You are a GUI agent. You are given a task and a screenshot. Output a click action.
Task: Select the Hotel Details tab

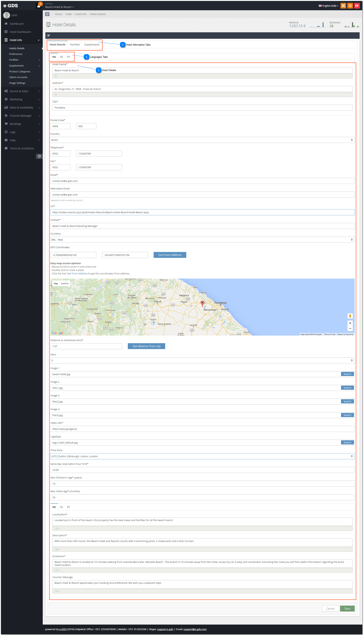58,44
